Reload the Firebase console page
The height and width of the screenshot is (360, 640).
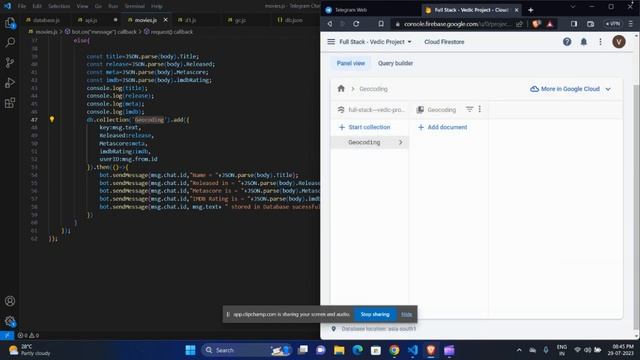(356, 24)
